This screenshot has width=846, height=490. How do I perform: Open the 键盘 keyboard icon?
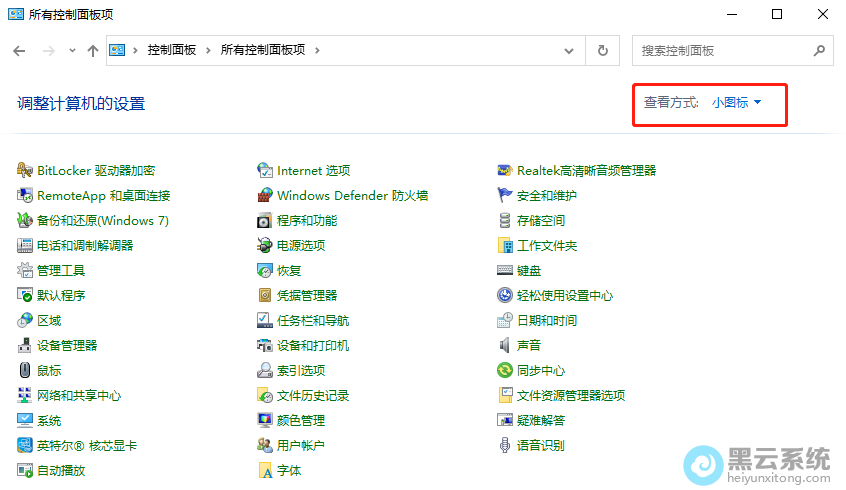coord(504,270)
